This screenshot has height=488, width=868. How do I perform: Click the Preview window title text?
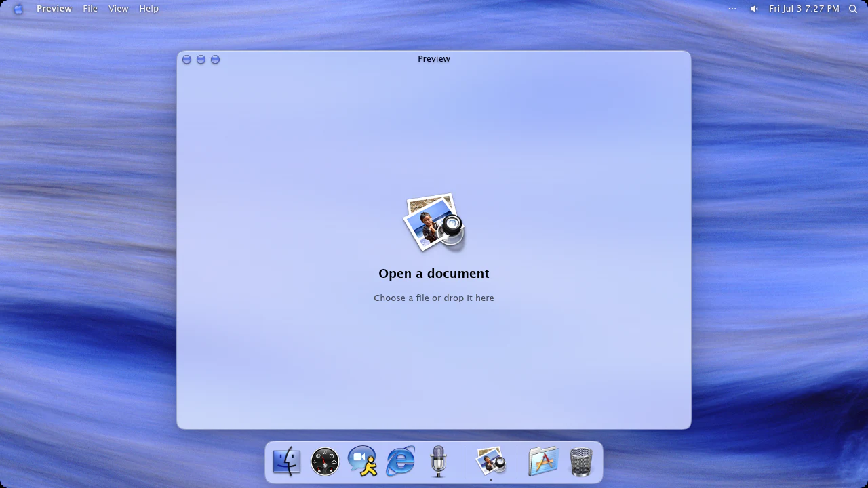click(x=434, y=59)
